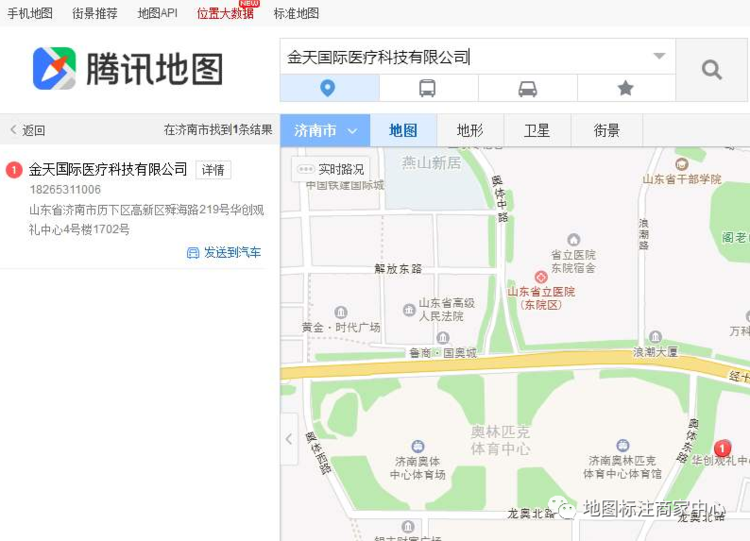Open 位置大数据 in top menu
750x541 pixels.
(225, 13)
